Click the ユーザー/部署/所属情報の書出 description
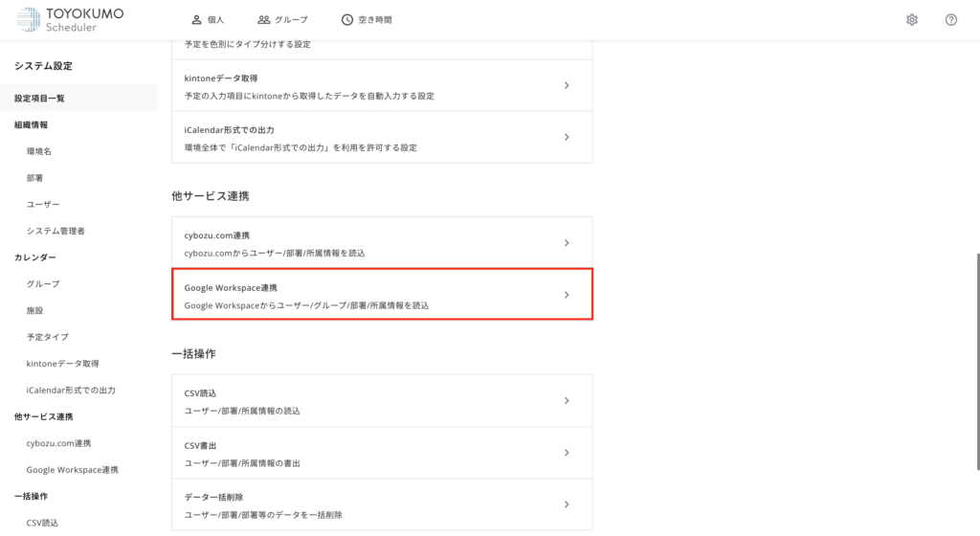This screenshot has width=980, height=536. [x=242, y=463]
